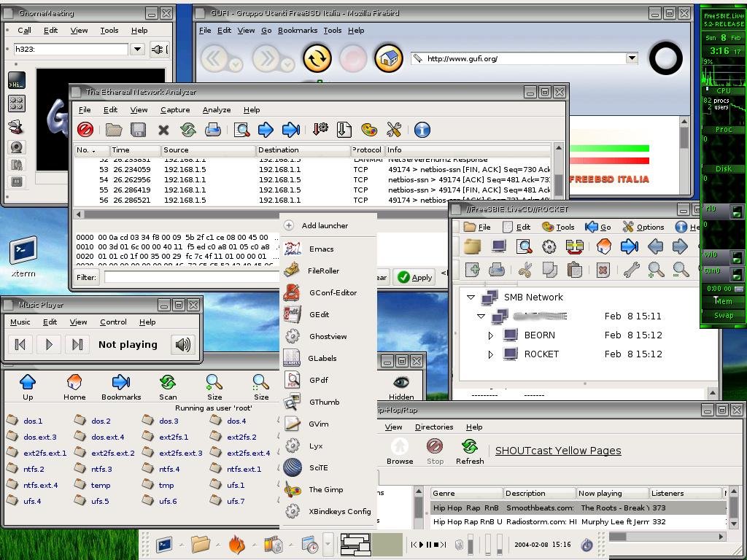Open the Capture menu in Ethereal
Screen dimensions: 747x560
point(175,109)
